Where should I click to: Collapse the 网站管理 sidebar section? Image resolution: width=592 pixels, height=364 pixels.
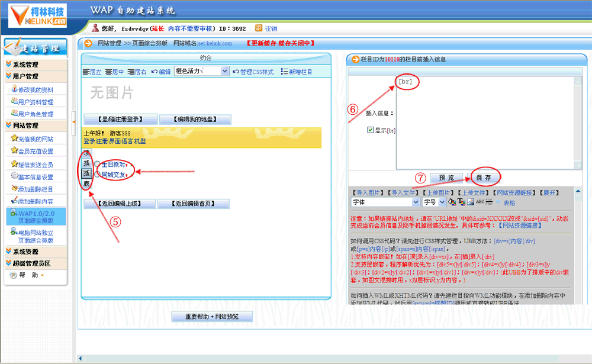click(36, 125)
